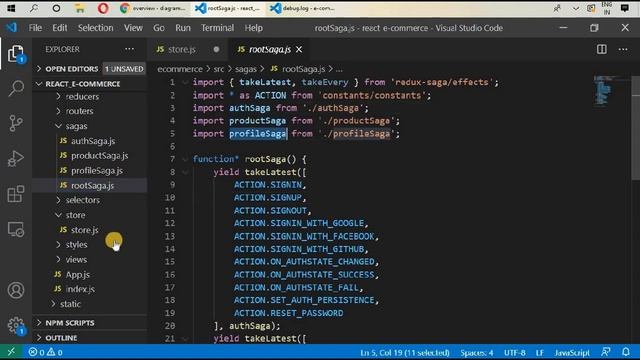Fold the rootSaga function at line 7

point(185,159)
